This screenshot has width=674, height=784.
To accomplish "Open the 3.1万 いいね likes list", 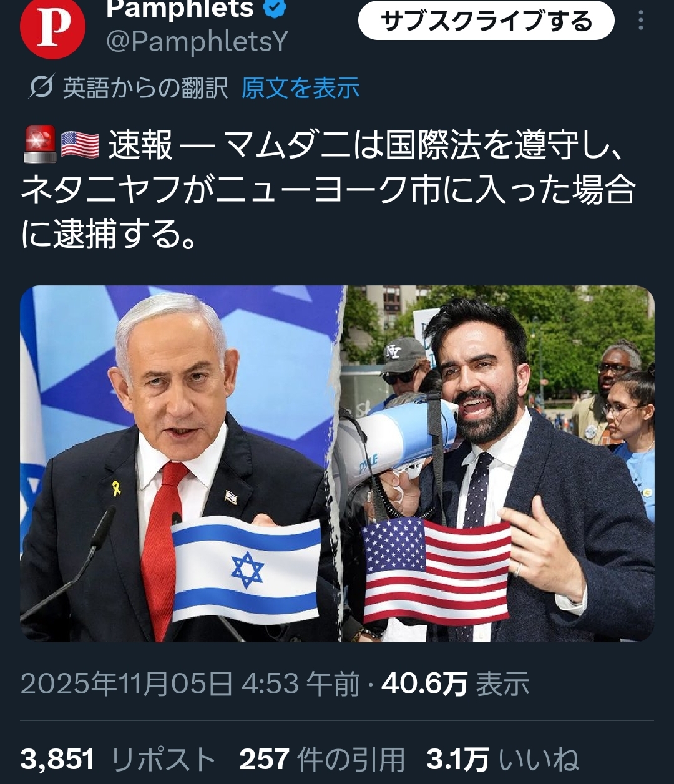I will (x=502, y=760).
